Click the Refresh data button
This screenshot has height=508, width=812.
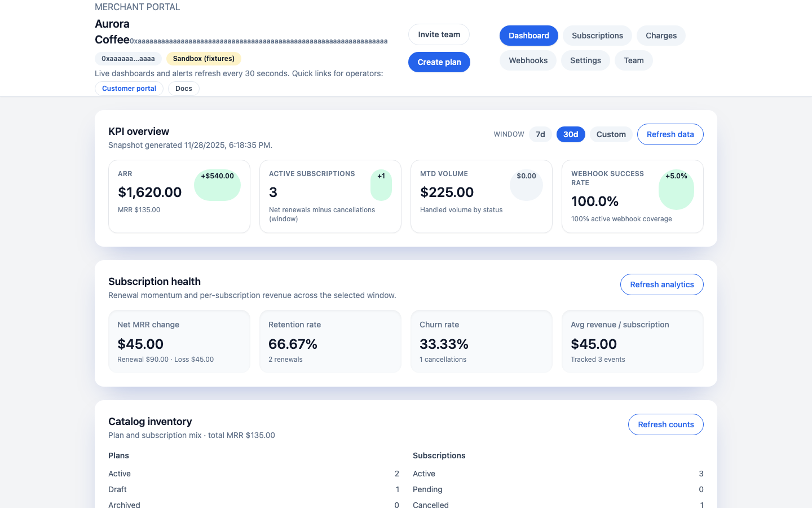670,134
